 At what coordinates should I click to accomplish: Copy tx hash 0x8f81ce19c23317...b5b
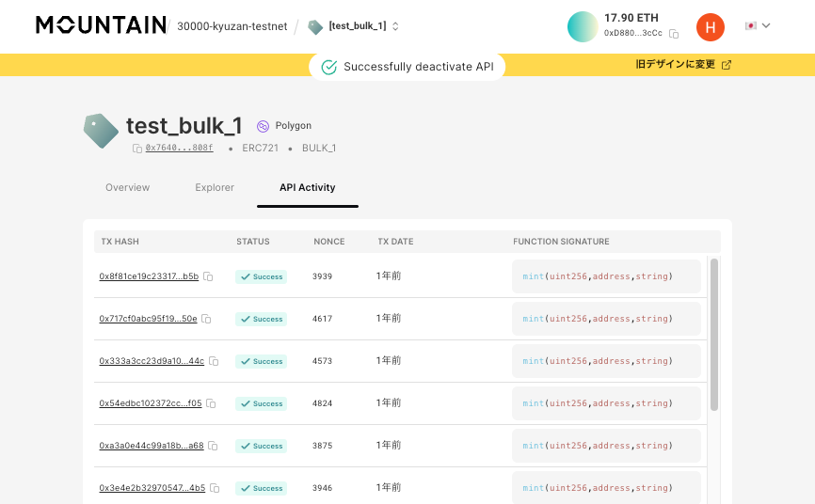[208, 277]
